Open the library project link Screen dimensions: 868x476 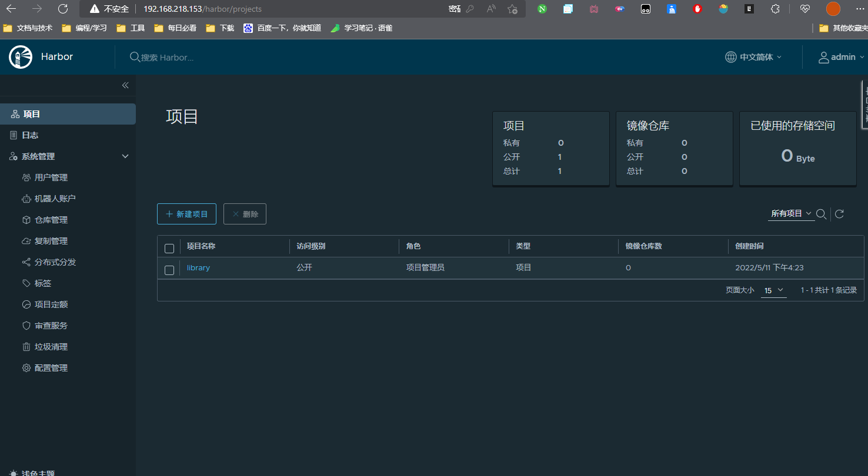(198, 267)
